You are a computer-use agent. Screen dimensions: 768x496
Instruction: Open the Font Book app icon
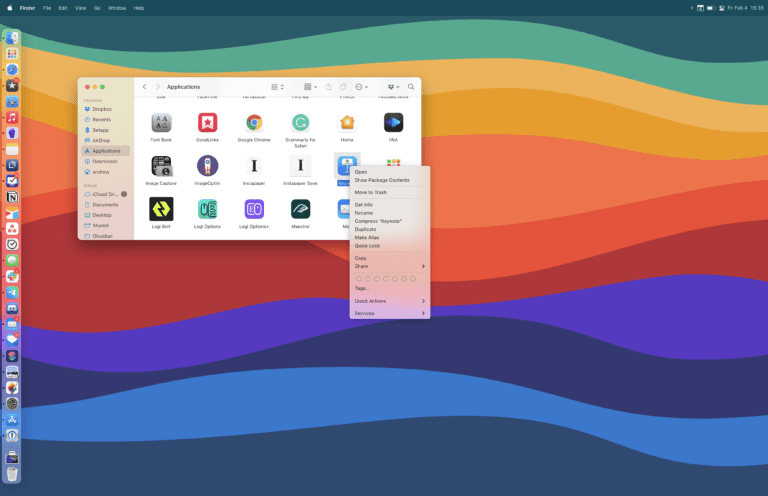point(161,123)
